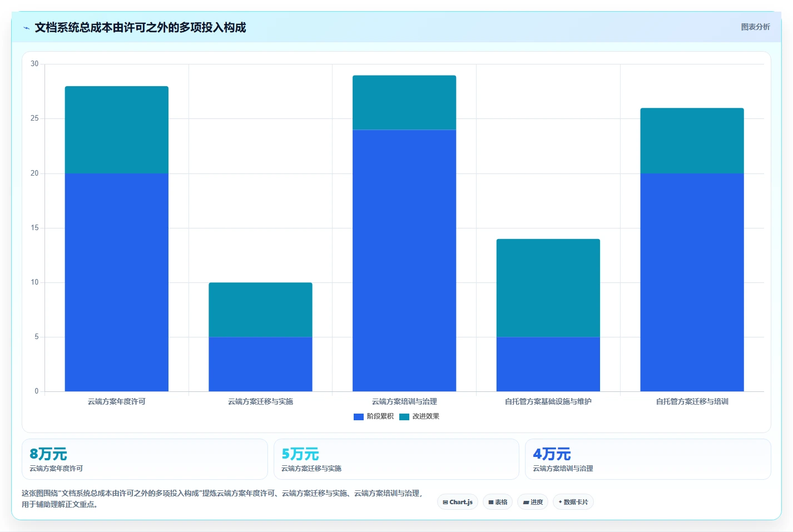Select the Chart.js tag
The width and height of the screenshot is (793, 532).
[458, 502]
